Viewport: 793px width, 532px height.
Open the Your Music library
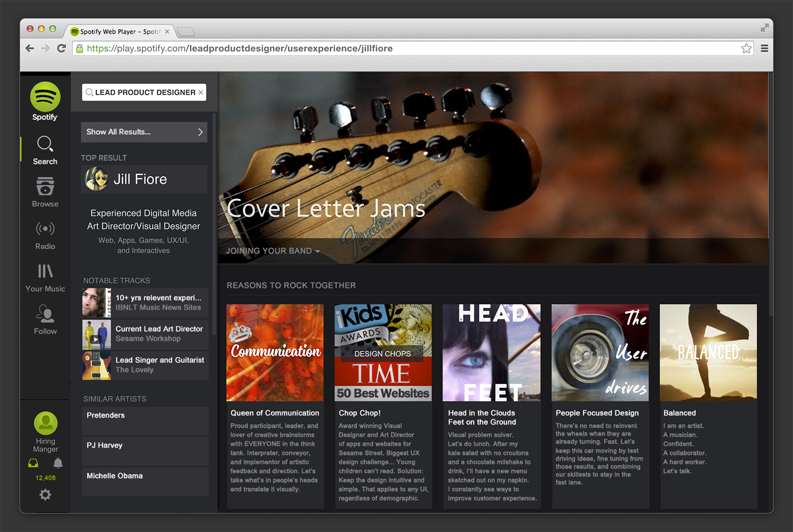45,277
